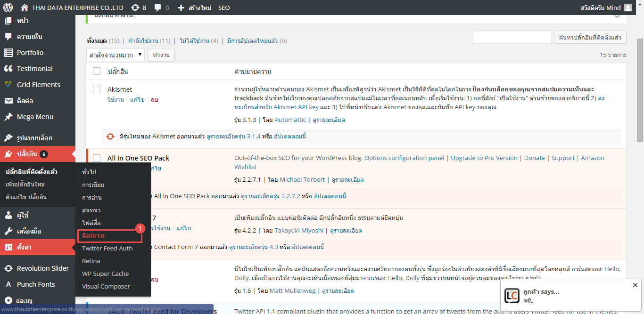
Task: Filter by ไม่ได้ใช้งาน (4) plugins
Action: tap(199, 41)
